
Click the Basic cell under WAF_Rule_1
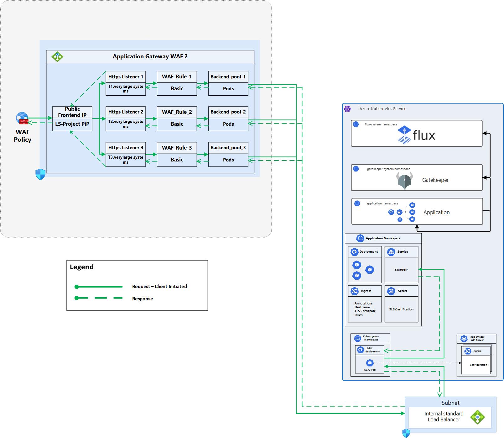pyautogui.click(x=177, y=89)
